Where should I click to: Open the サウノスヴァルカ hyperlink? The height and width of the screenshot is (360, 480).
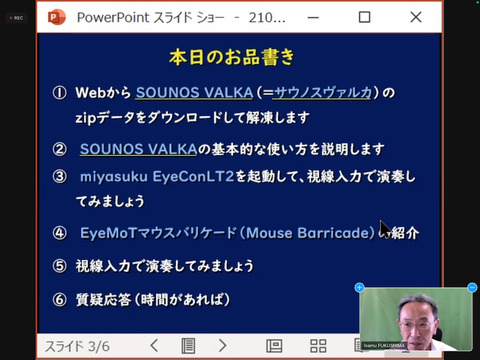[x=322, y=93]
